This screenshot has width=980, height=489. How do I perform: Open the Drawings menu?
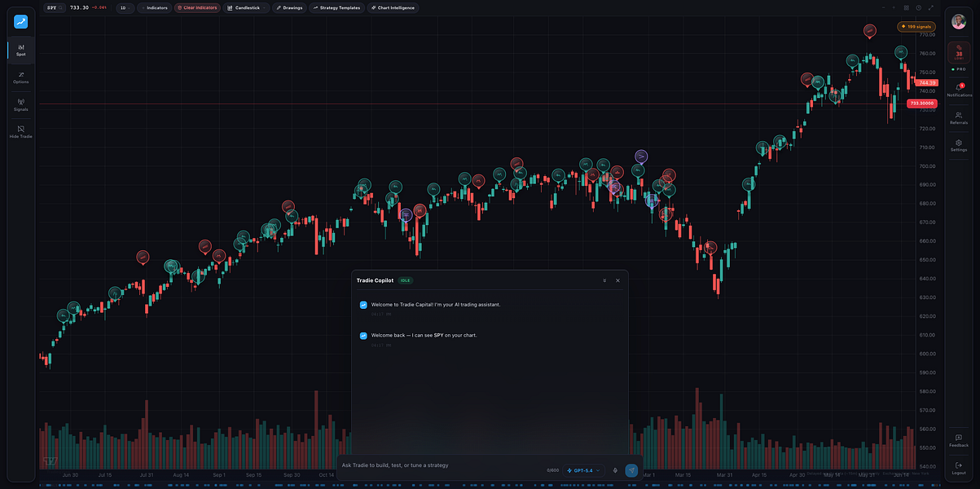pos(289,7)
